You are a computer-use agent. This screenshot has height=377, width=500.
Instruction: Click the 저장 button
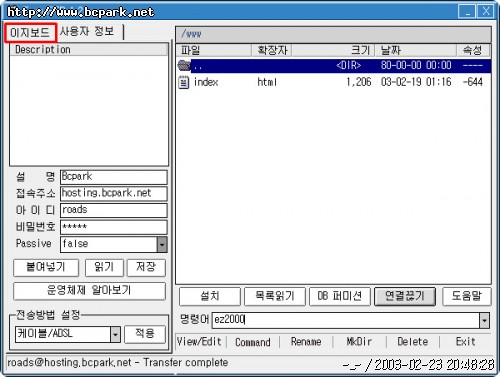pos(146,268)
